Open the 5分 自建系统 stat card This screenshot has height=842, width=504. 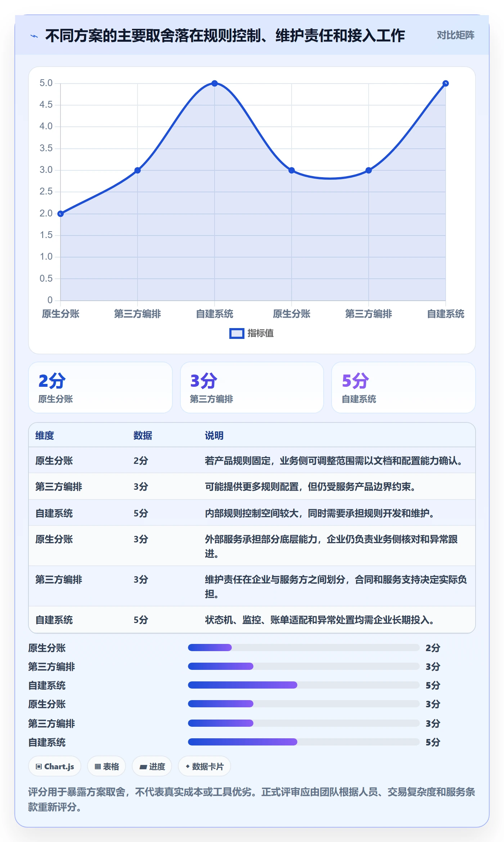point(404,388)
